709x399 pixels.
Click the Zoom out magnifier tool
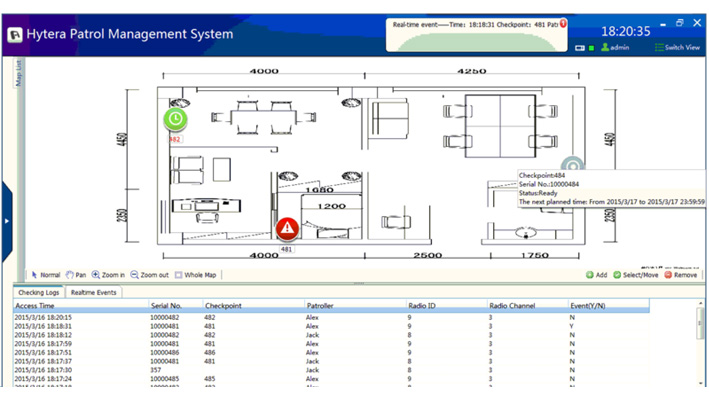point(150,275)
